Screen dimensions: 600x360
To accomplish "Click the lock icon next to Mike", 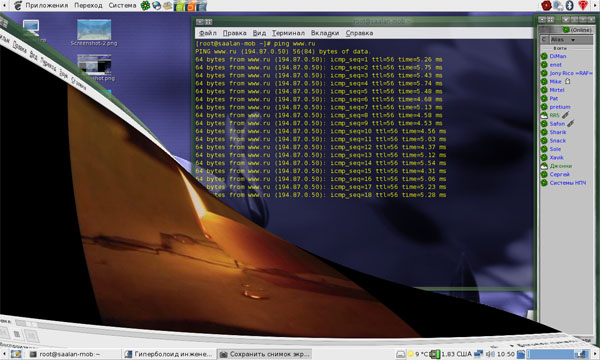I will 567,81.
